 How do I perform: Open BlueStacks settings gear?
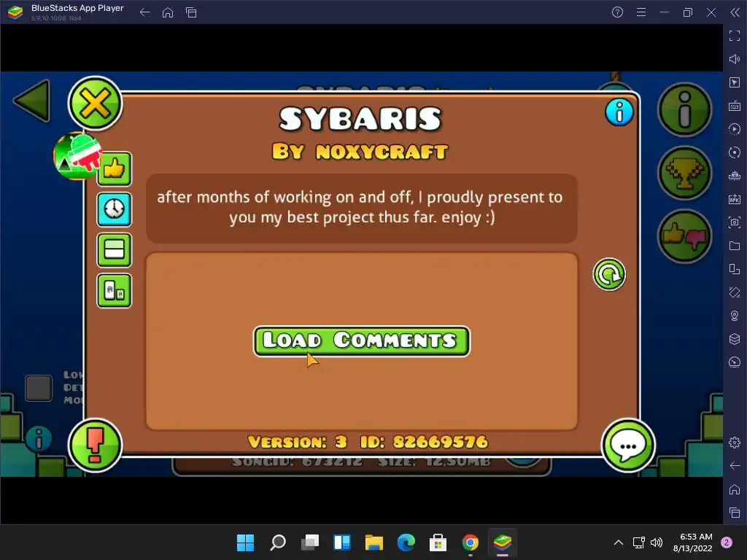(735, 443)
